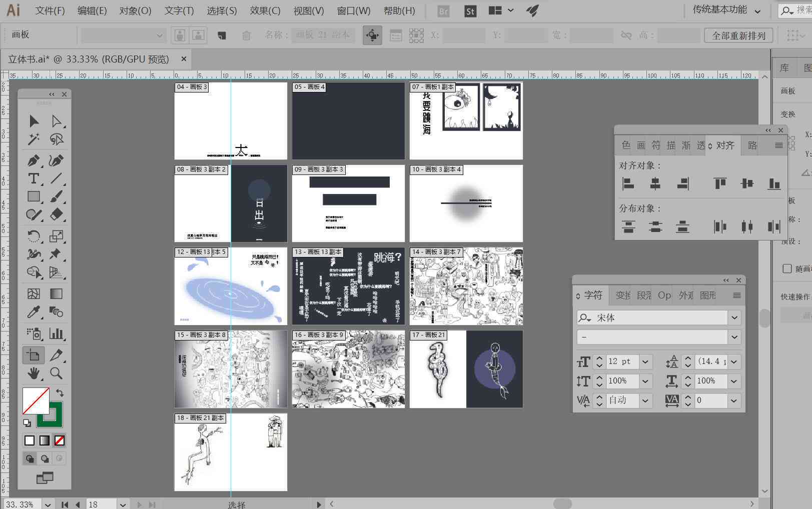Screen dimensions: 812x509
Task: Select the Curvature tool
Action: pos(56,160)
